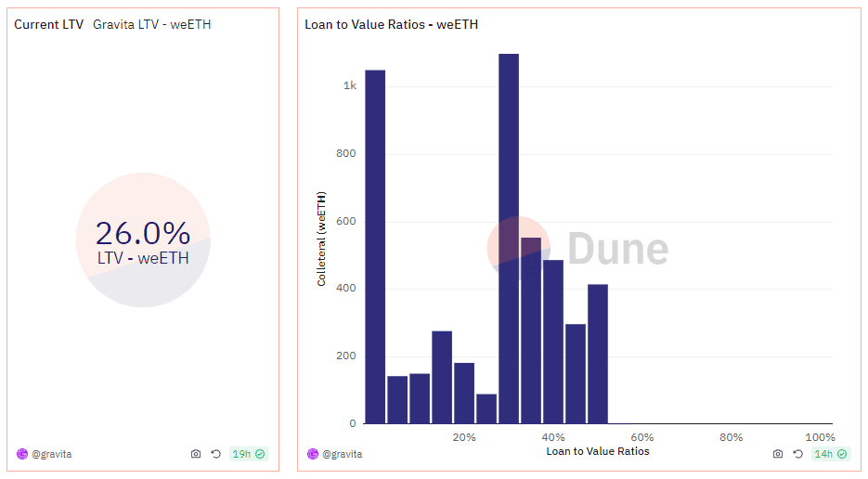This screenshot has width=868, height=479.
Task: Open the @gravita profile link under the bar chart
Action: click(x=343, y=454)
